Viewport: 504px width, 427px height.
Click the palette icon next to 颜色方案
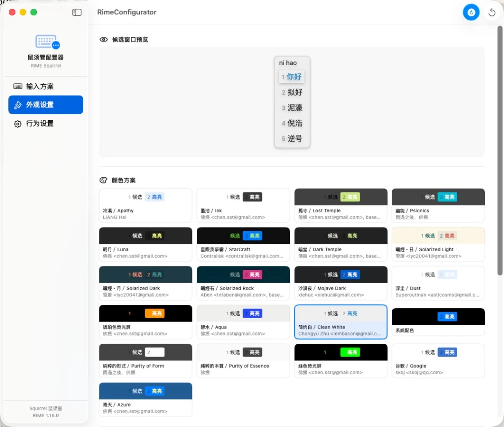103,180
